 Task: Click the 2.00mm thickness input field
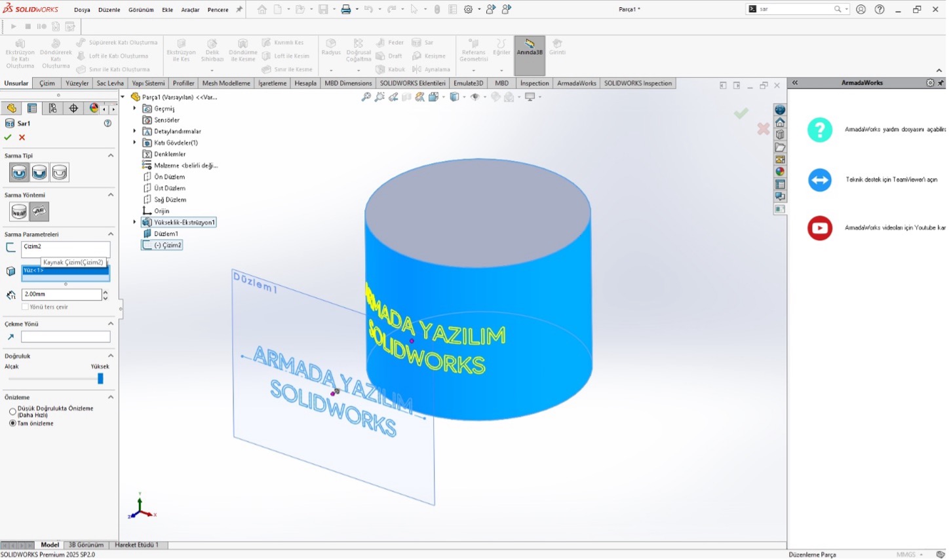61,295
